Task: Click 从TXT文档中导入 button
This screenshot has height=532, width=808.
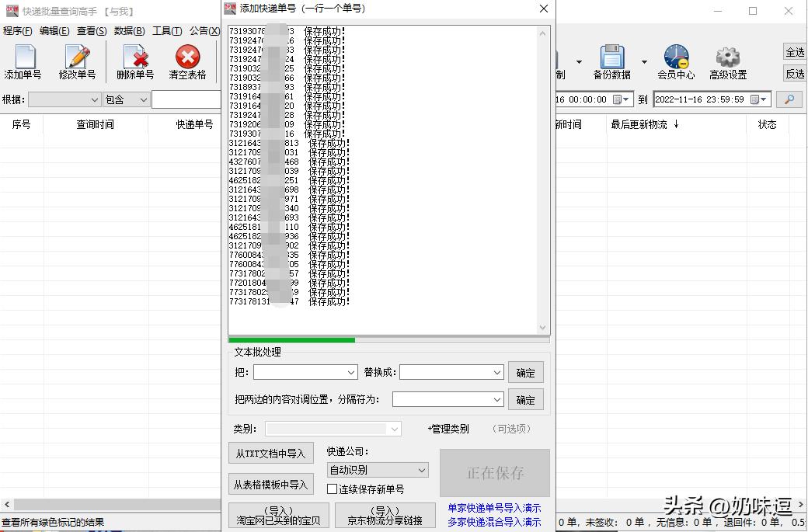Action: pos(270,454)
